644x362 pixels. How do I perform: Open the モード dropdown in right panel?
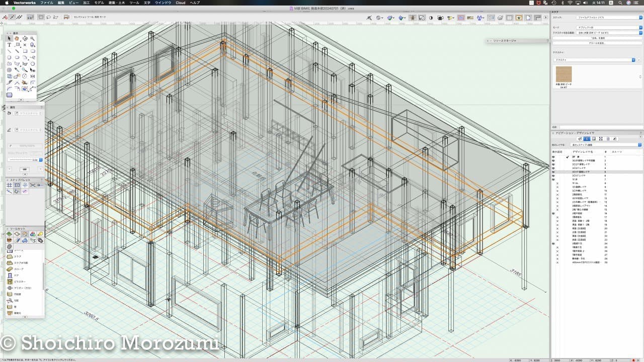coord(608,27)
